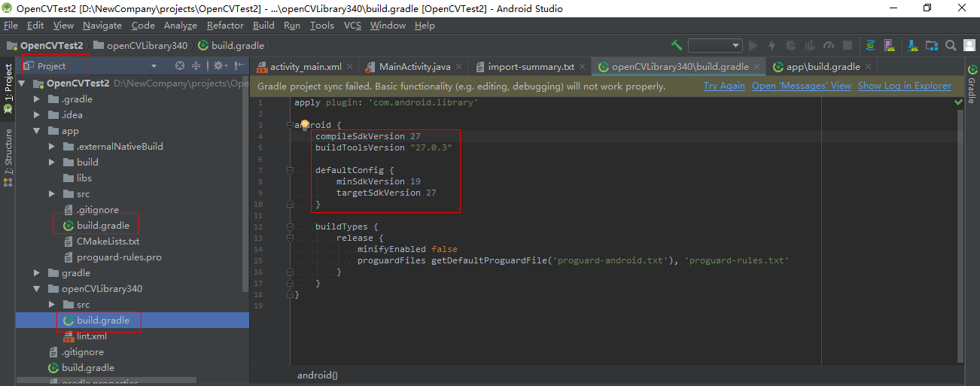
Task: Click the Search Everywhere magnifier icon
Action: point(951,45)
